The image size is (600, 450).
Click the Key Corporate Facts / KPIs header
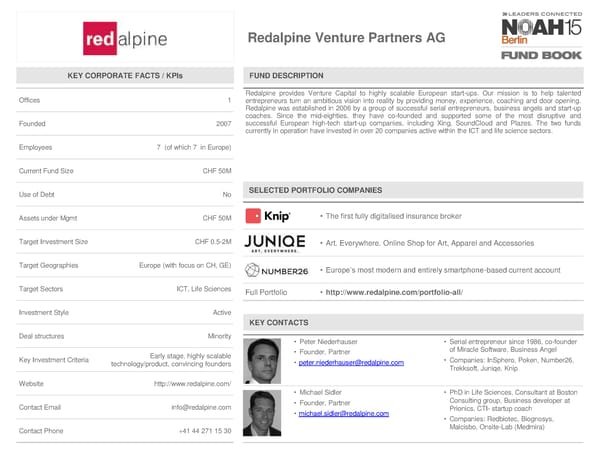click(125, 76)
